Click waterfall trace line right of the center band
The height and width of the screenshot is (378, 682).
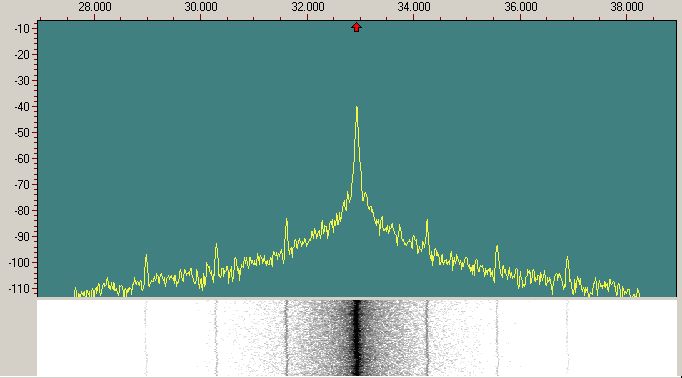[427, 338]
